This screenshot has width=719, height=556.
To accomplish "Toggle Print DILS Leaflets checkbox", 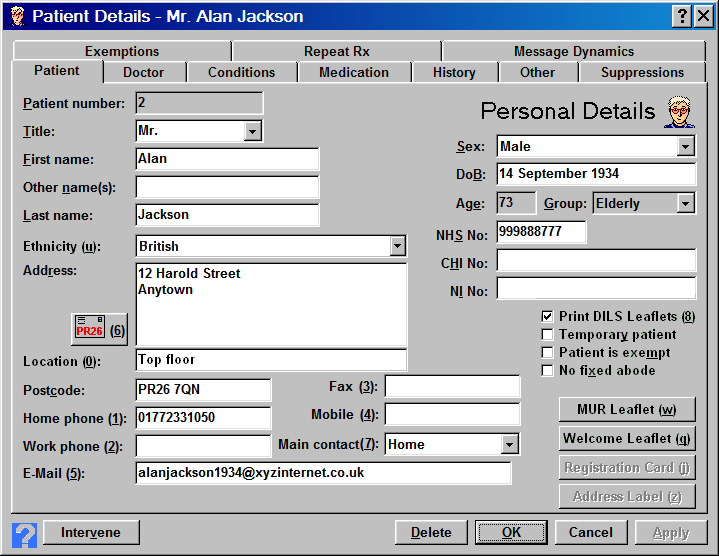I will tap(547, 316).
